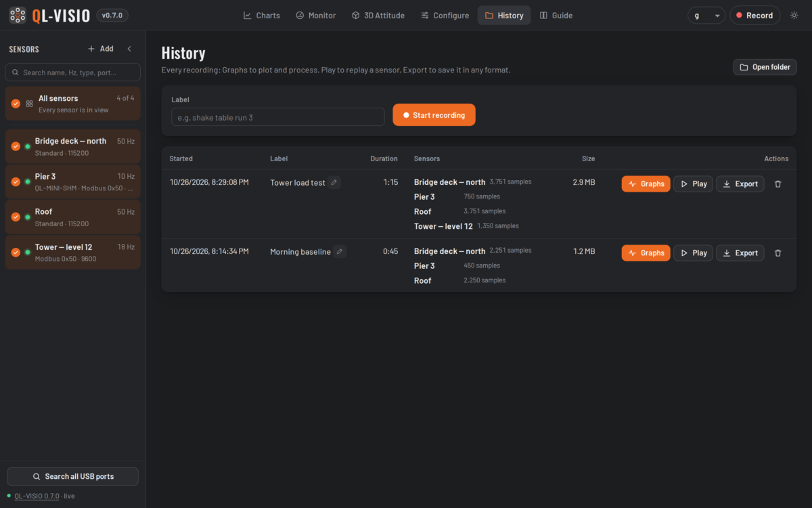Open Graphs for Morning baseline
The image size is (812, 508).
pyautogui.click(x=646, y=253)
